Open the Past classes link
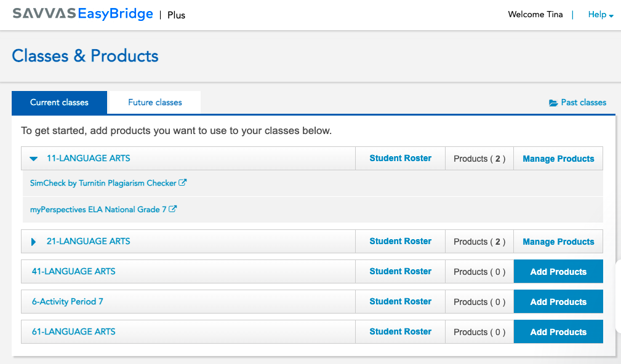 pyautogui.click(x=583, y=103)
